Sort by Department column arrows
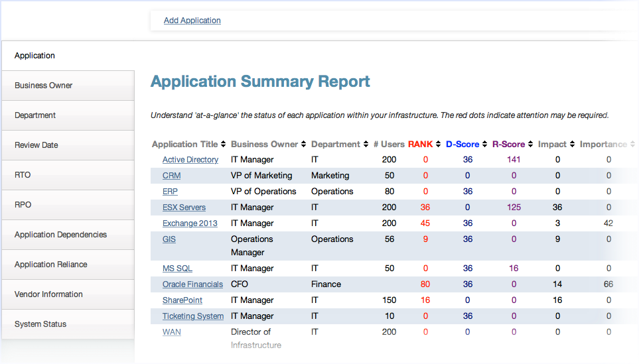This screenshot has width=639, height=364. 366,144
